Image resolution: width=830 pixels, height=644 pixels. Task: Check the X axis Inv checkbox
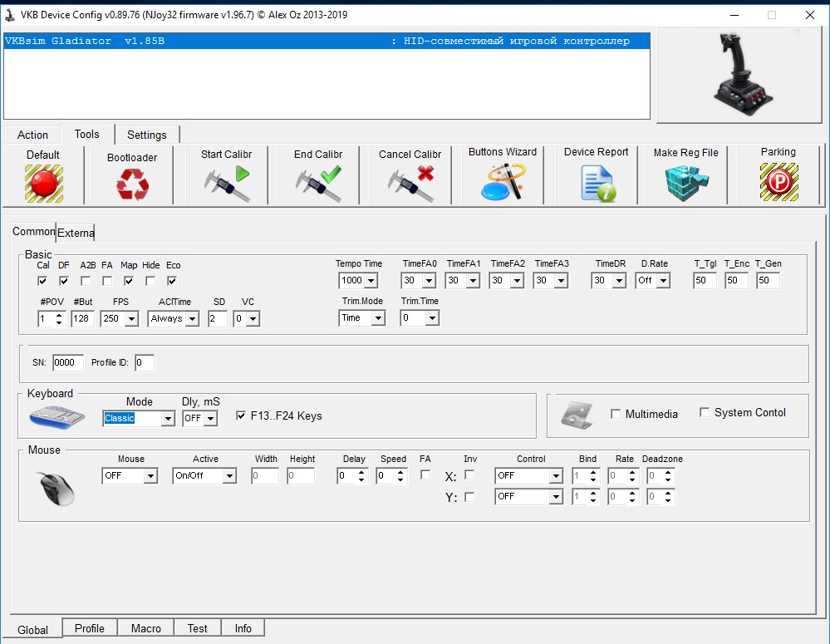point(469,474)
